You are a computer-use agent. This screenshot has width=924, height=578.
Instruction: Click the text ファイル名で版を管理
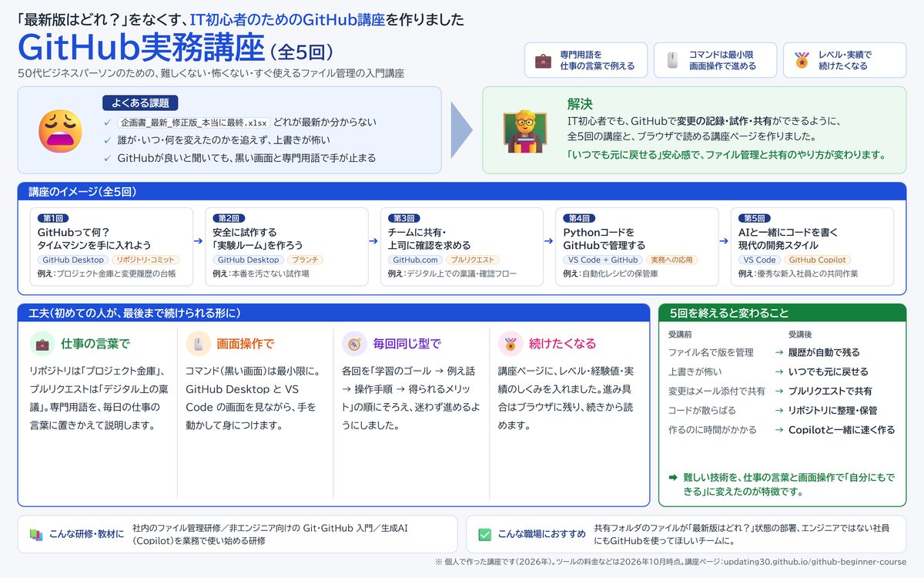click(x=711, y=352)
